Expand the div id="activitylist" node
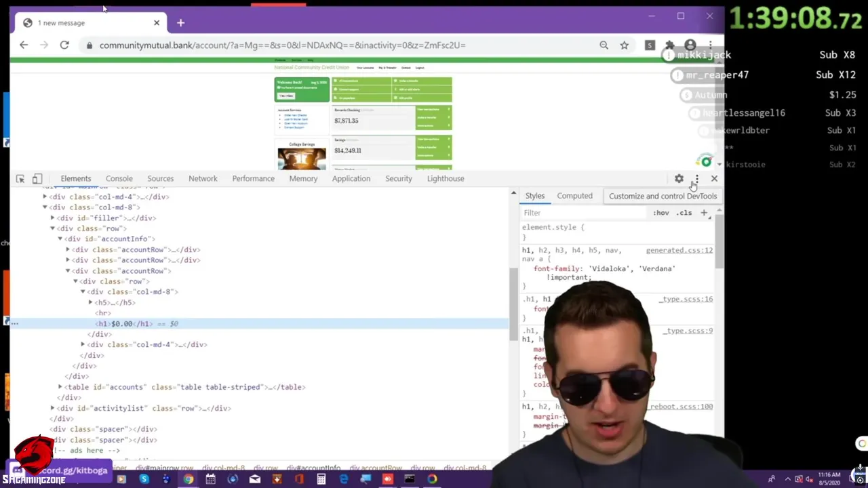The width and height of the screenshot is (868, 488). point(53,409)
